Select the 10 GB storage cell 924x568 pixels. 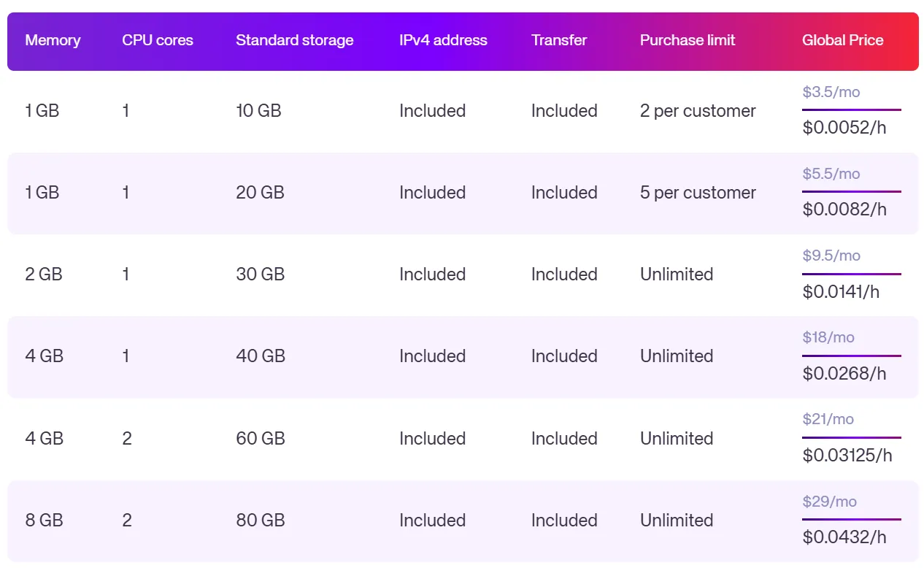point(258,111)
